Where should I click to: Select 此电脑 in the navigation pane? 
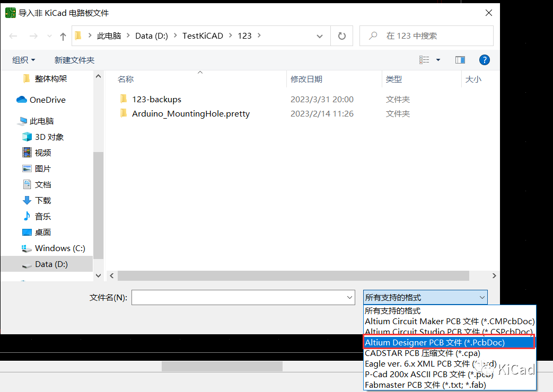[x=41, y=121]
